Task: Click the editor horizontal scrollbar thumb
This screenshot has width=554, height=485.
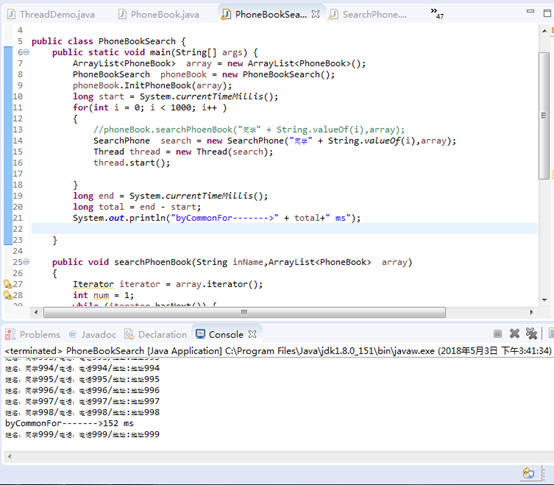Action: point(244,312)
